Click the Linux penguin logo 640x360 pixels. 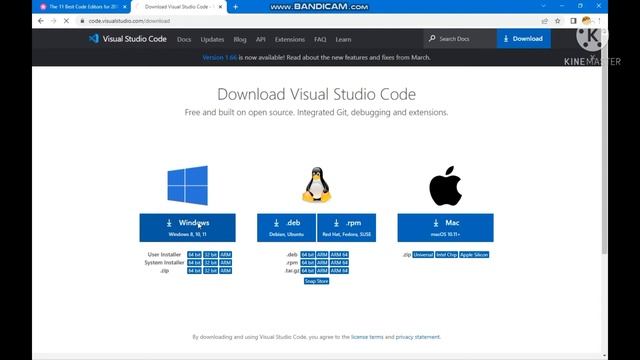click(x=317, y=185)
